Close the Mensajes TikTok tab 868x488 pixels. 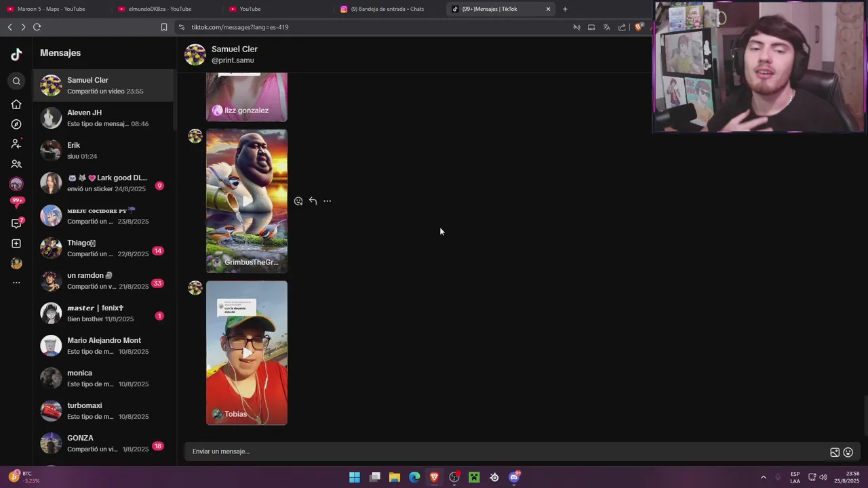548,9
